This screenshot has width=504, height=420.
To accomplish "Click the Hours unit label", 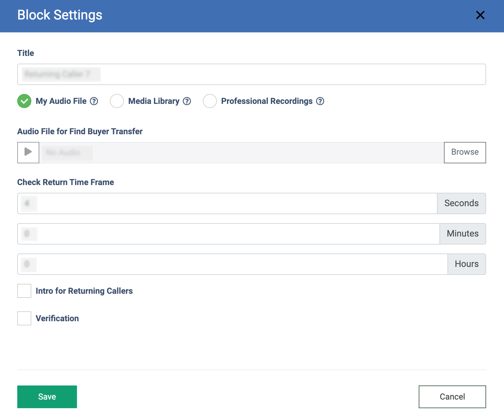I will 467,264.
